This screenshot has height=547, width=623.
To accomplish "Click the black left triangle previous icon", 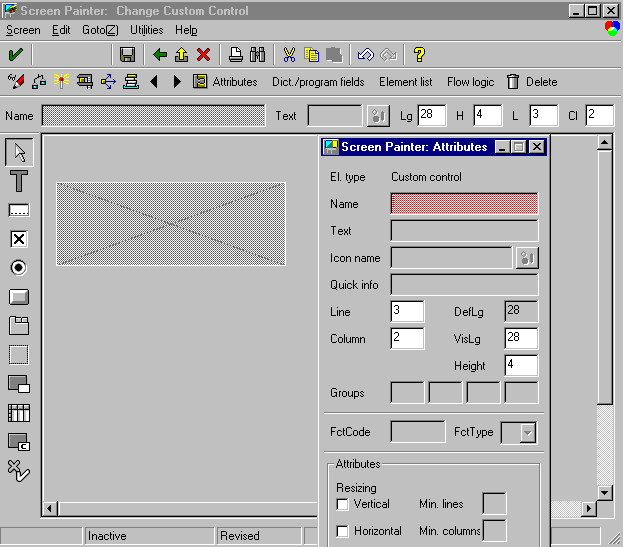I will tap(154, 82).
